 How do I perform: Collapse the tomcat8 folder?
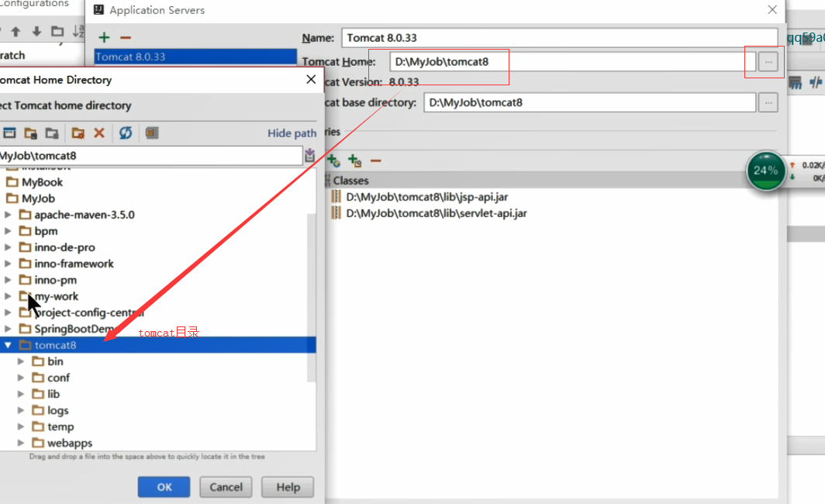tap(8, 345)
